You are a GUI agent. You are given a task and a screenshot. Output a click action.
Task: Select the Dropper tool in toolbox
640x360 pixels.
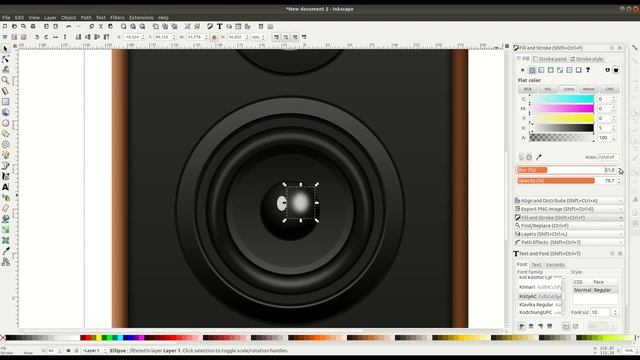tap(5, 251)
